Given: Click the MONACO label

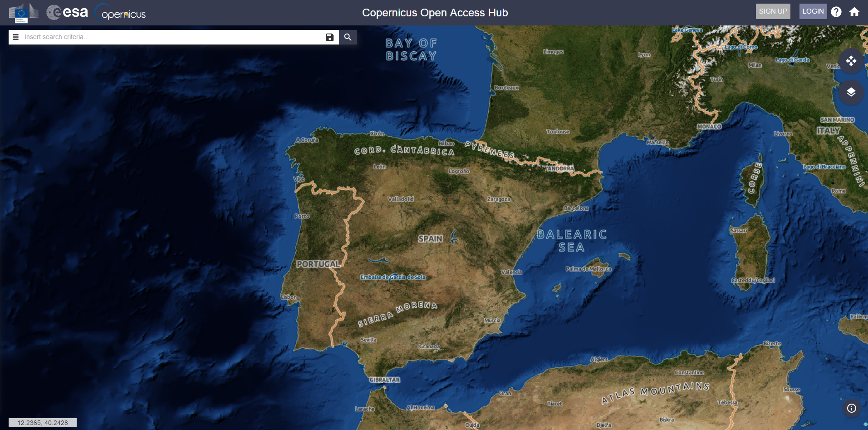Looking at the screenshot, I should coord(709,127).
